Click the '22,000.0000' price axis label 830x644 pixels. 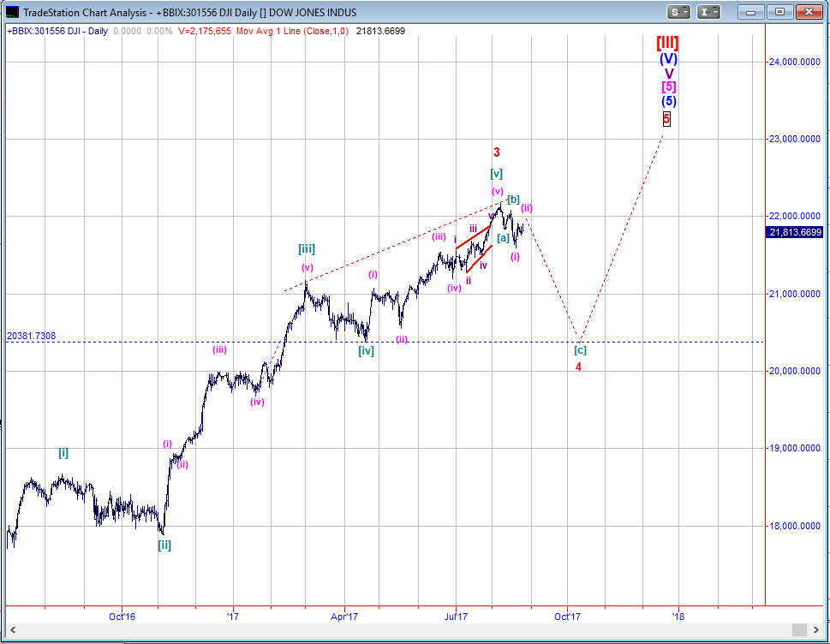click(x=795, y=216)
